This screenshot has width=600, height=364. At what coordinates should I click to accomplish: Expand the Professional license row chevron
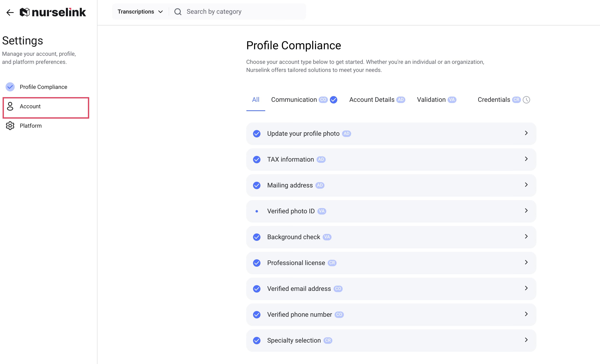(526, 262)
